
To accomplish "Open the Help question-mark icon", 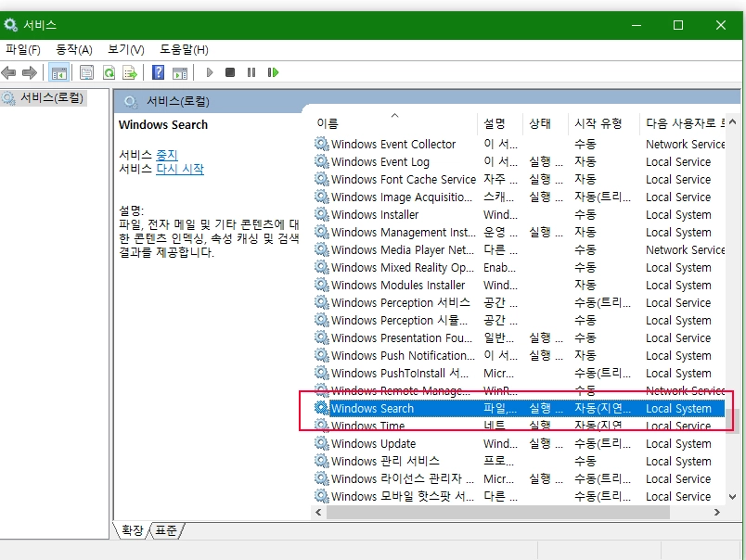I will (158, 72).
